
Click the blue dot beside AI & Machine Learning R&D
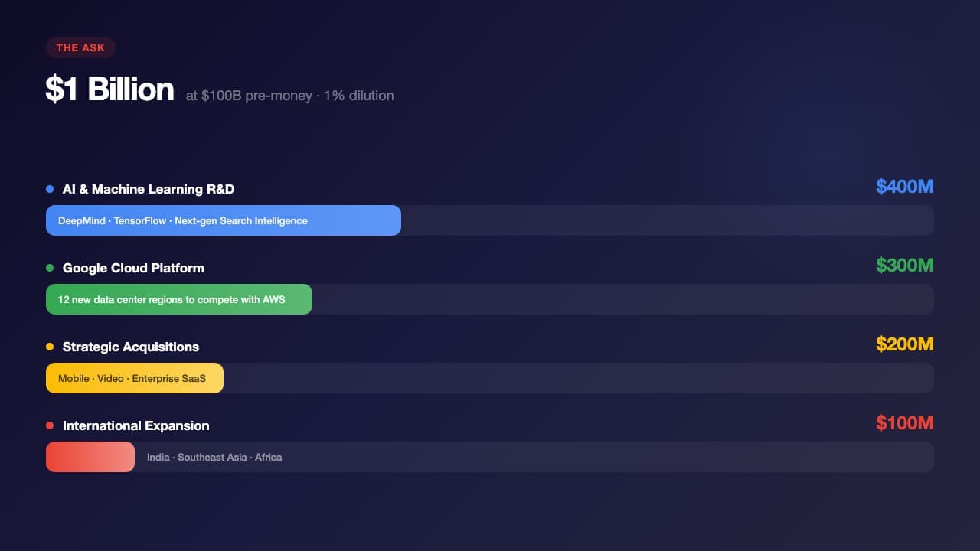pyautogui.click(x=50, y=189)
